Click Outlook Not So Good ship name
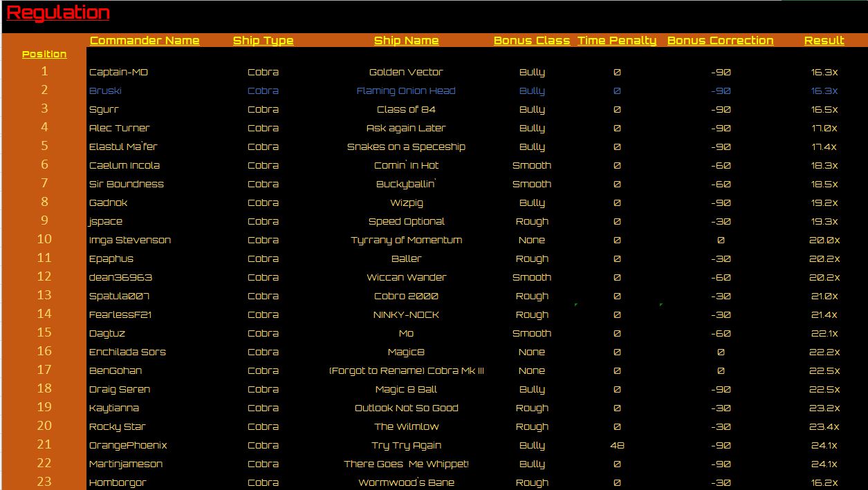 (406, 408)
